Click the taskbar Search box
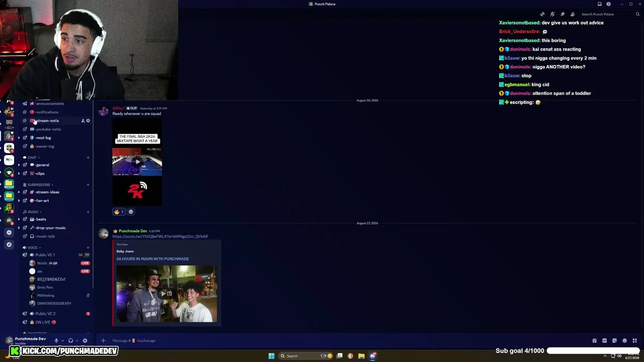644x362 pixels. (305, 356)
